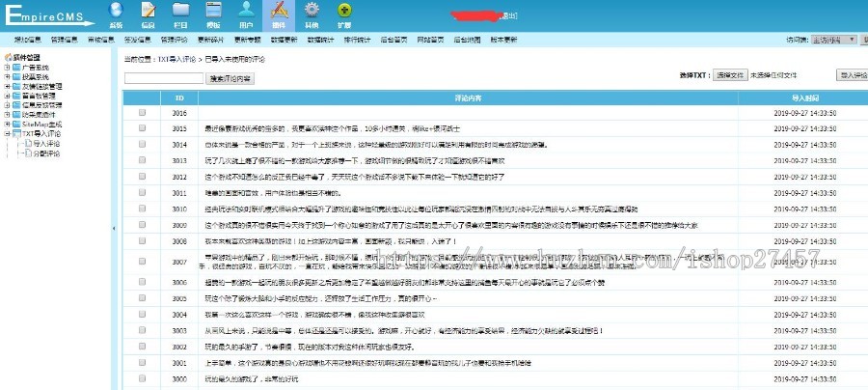868x390 pixels.
Task: Tick the checkbox for comment ID 3016
Action: click(x=143, y=112)
